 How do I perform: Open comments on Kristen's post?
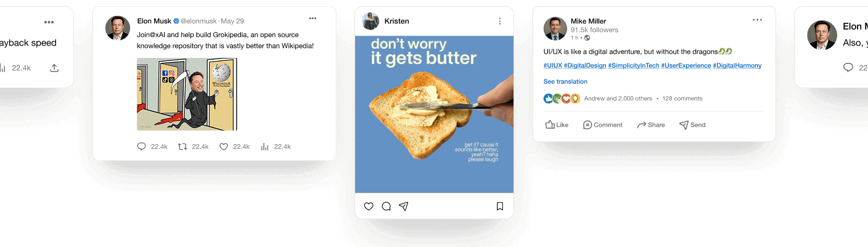(387, 206)
